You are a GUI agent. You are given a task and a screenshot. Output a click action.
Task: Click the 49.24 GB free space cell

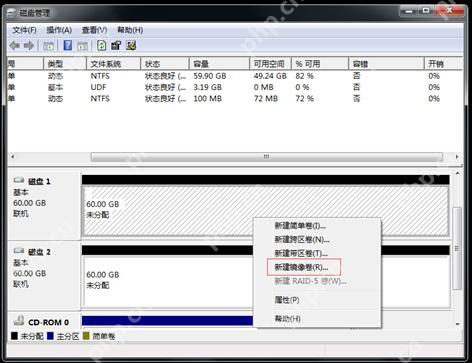tap(270, 76)
